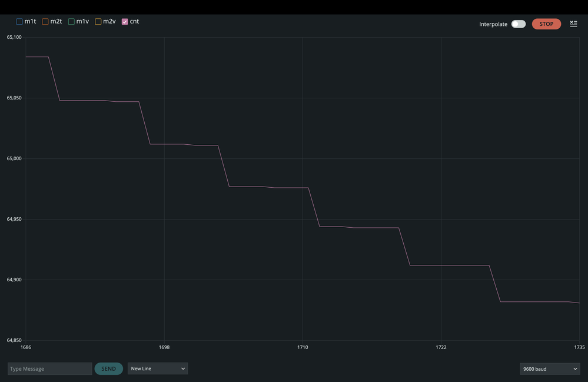Screen dimensions: 588x382
Task: Clear the plot with the top-right clear icon
Action: point(573,24)
